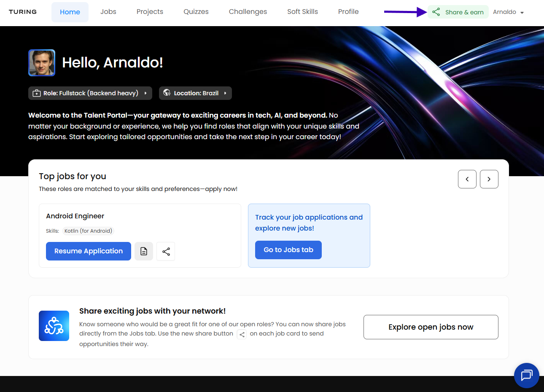544x392 pixels.
Task: Click the inline share icon in the jobs description text
Action: coord(242,334)
